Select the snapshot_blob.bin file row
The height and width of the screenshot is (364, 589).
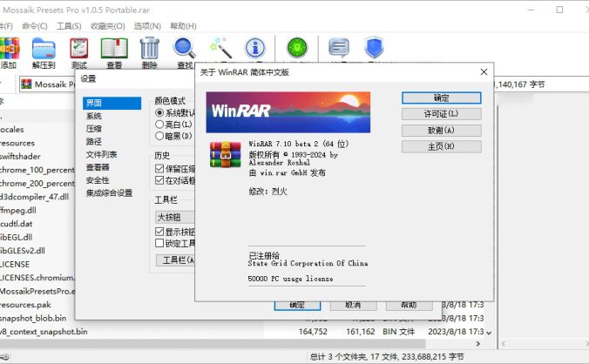[x=33, y=318]
